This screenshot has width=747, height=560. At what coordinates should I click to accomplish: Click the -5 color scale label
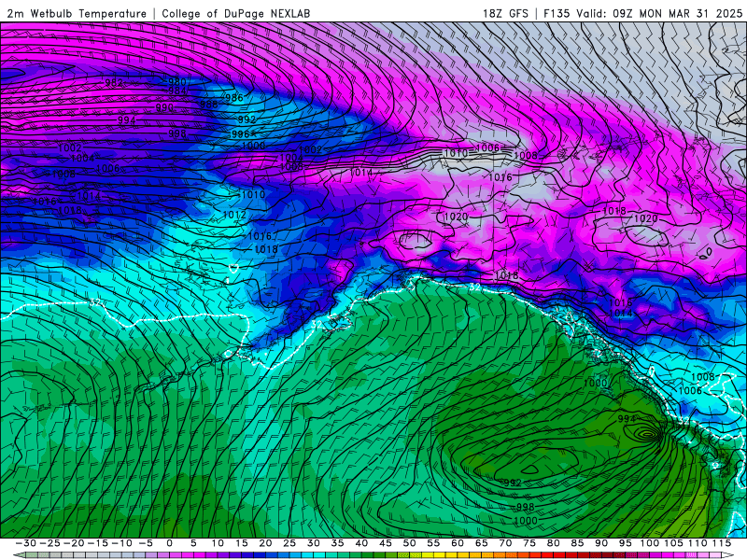click(146, 543)
